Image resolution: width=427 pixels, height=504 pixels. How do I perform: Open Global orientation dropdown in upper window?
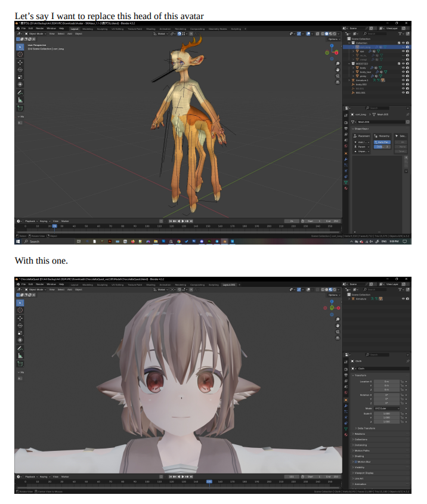(x=161, y=34)
